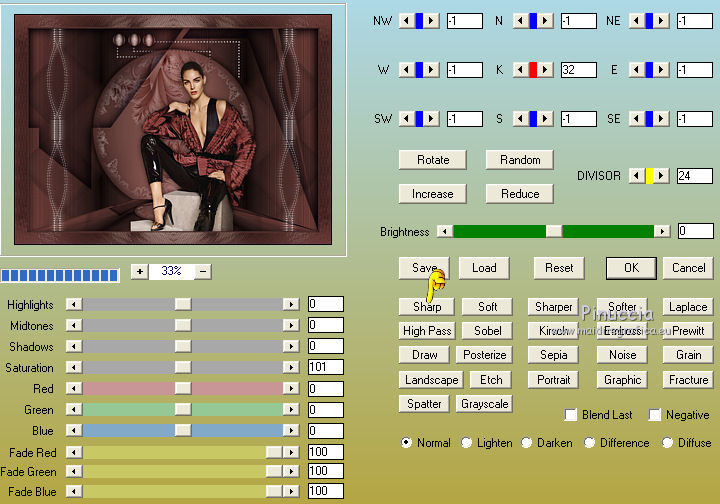The width and height of the screenshot is (720, 504).
Task: Increase NW value with right arrow
Action: pyautogui.click(x=431, y=21)
